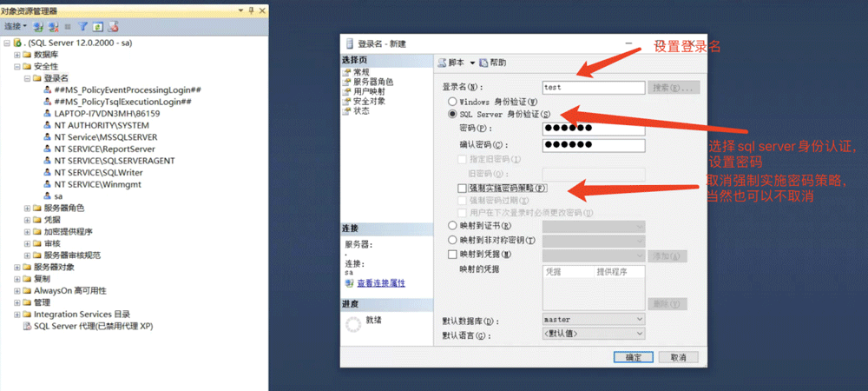Expand the 服务器角色 tree node
This screenshot has height=391, width=868.
[27, 209]
